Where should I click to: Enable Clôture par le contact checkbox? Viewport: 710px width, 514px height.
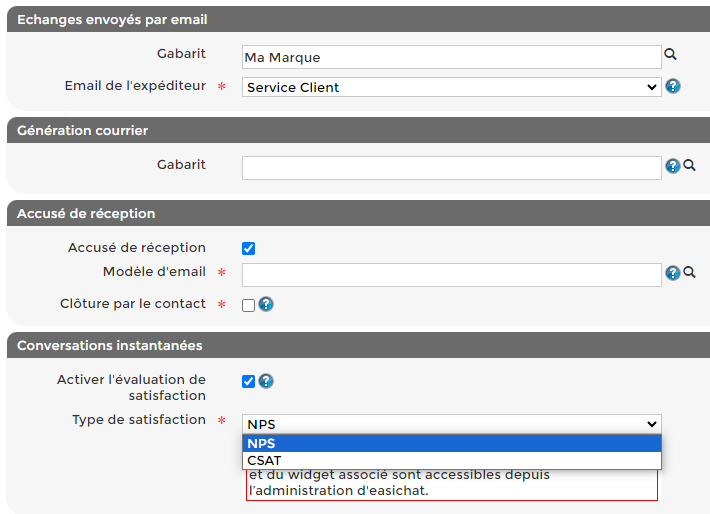[x=249, y=305]
